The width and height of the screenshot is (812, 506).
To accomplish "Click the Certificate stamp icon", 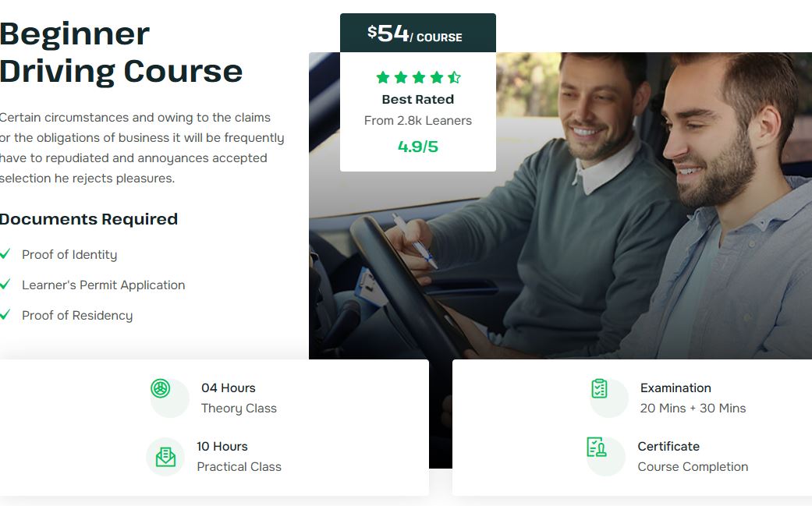I will point(597,447).
